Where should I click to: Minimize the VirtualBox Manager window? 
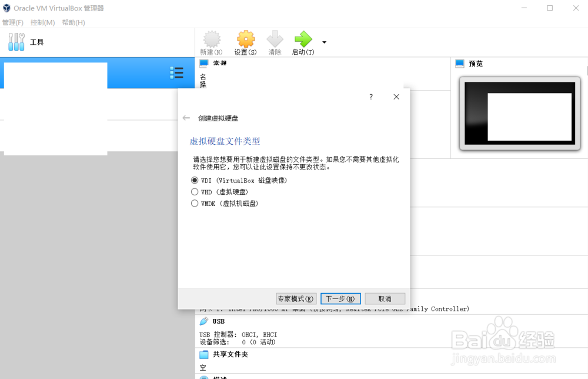pyautogui.click(x=524, y=8)
